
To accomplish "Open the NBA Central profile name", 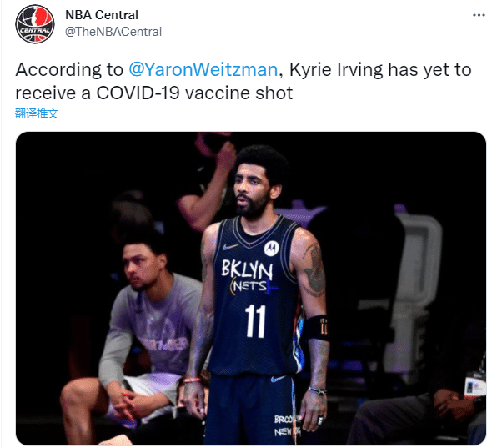I will (x=102, y=15).
